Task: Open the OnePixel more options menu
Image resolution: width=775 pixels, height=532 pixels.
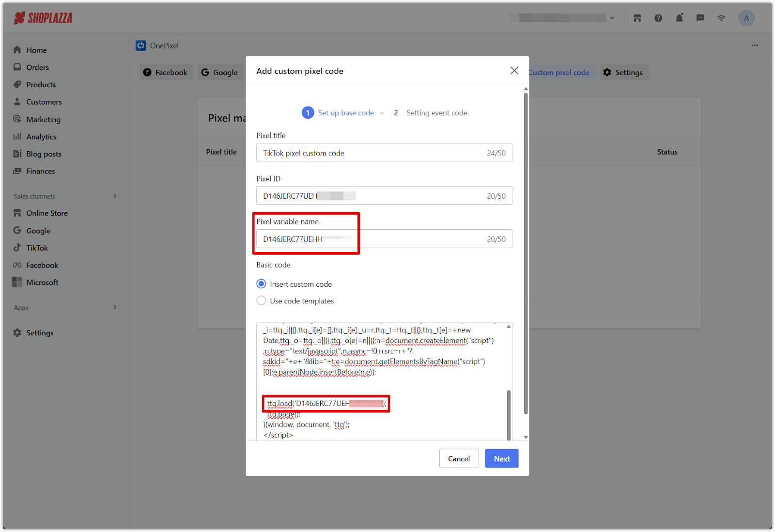Action: [x=755, y=45]
